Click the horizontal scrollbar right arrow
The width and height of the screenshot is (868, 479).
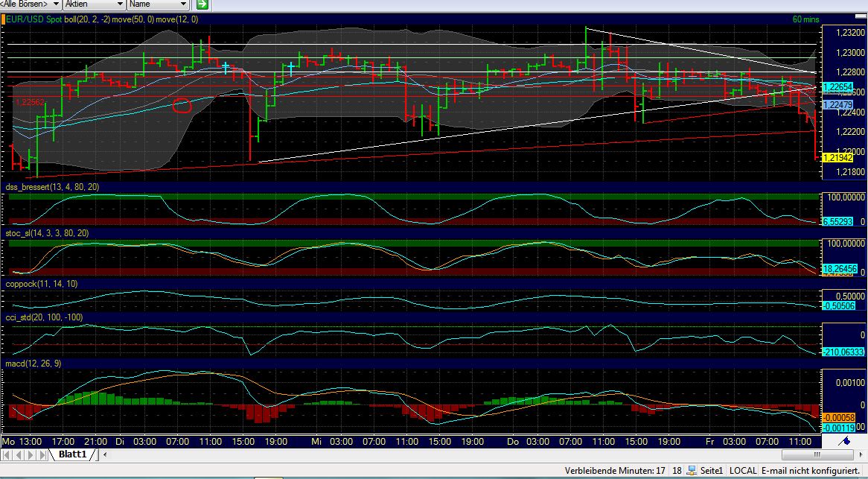[x=862, y=455]
